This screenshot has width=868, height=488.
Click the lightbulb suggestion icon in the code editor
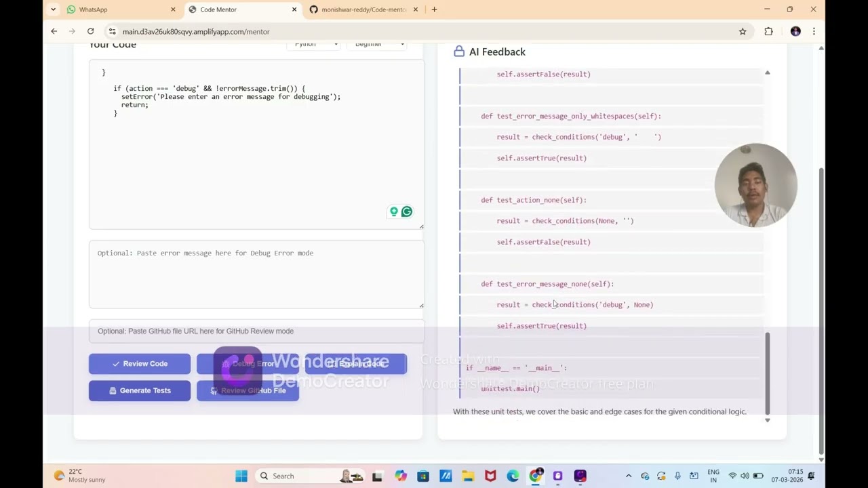click(x=393, y=211)
